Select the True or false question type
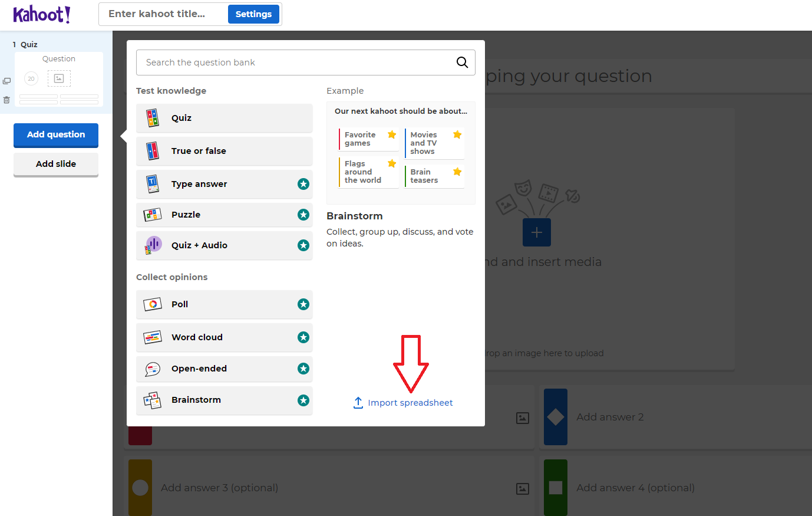Image resolution: width=812 pixels, height=516 pixels. tap(225, 151)
